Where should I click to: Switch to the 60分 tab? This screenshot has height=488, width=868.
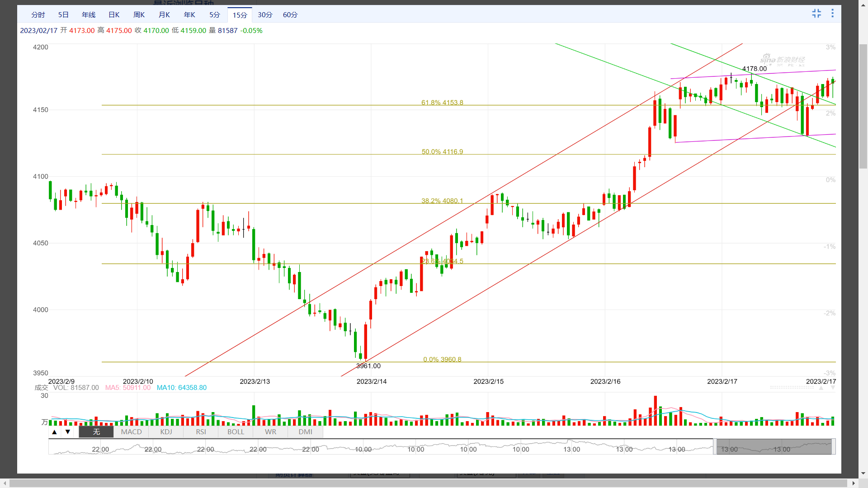pos(290,15)
